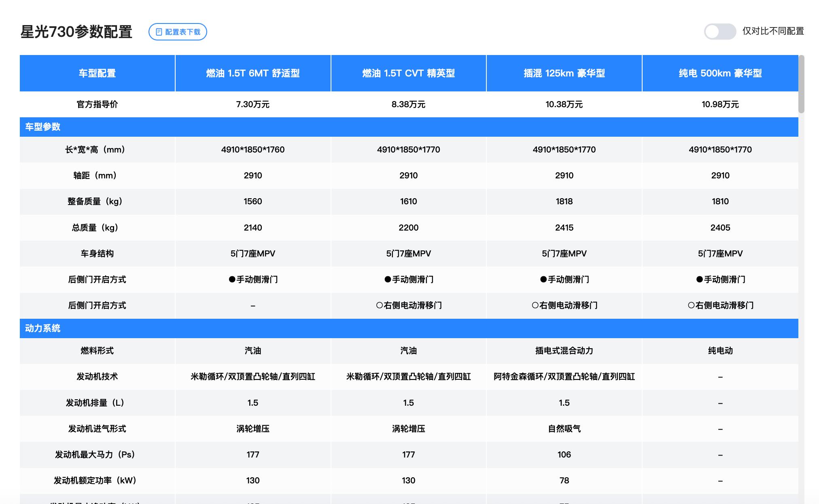Screen dimensions: 819x504
Task: Select the 纯电 500km 豪华型 column header
Action: coord(720,73)
